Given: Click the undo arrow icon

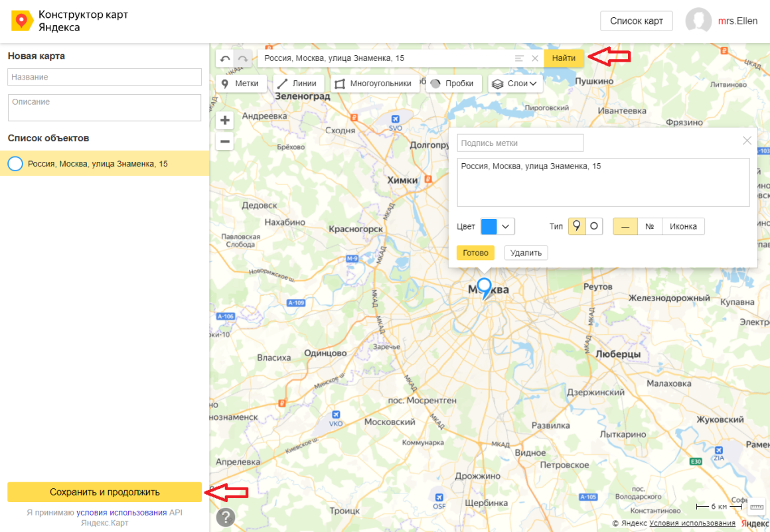Looking at the screenshot, I should click(x=225, y=58).
